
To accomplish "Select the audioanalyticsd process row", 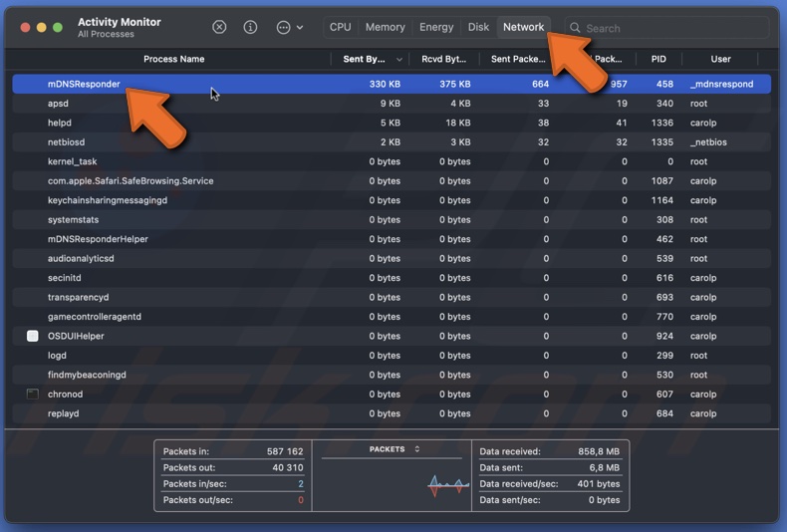I will (392, 258).
